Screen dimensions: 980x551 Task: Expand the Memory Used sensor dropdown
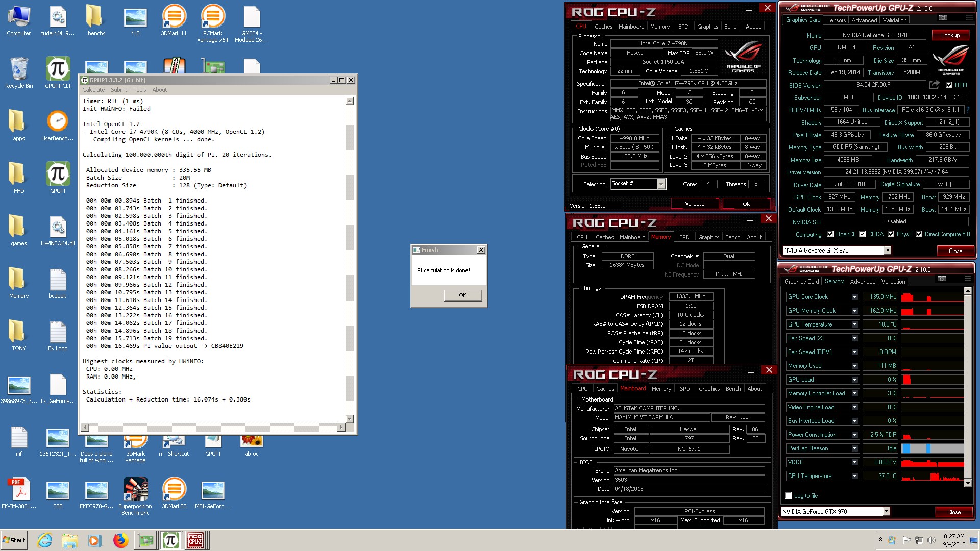[x=854, y=366]
